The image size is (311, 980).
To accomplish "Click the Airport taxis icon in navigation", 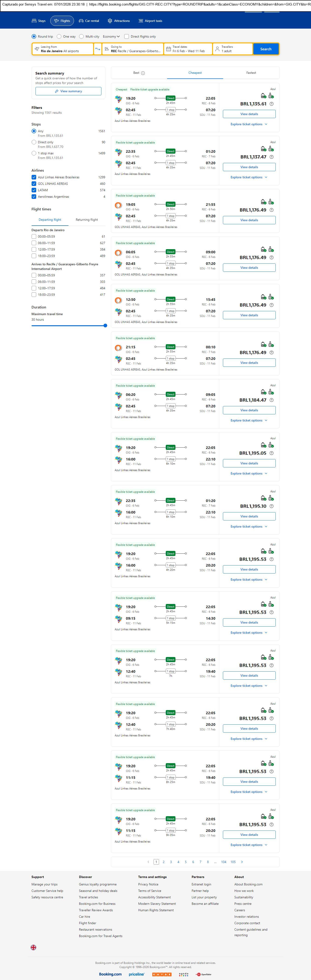I will (141, 21).
